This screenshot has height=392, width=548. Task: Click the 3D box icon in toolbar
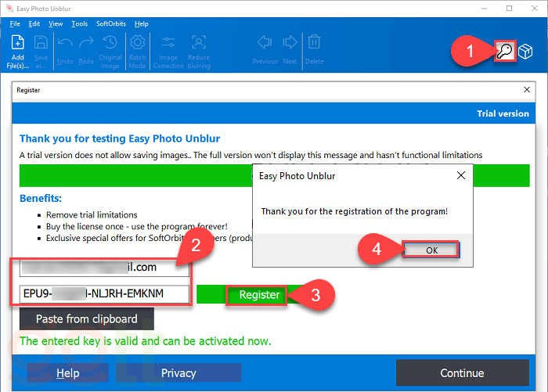click(x=526, y=52)
